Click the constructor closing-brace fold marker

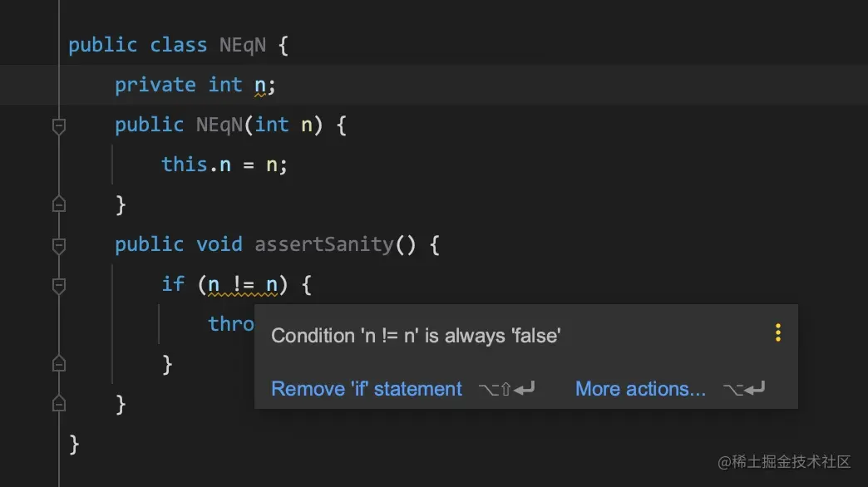coord(59,204)
